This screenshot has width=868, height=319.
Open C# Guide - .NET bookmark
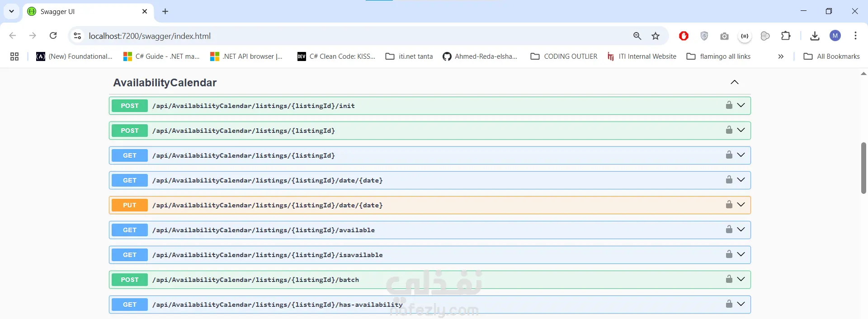click(162, 56)
